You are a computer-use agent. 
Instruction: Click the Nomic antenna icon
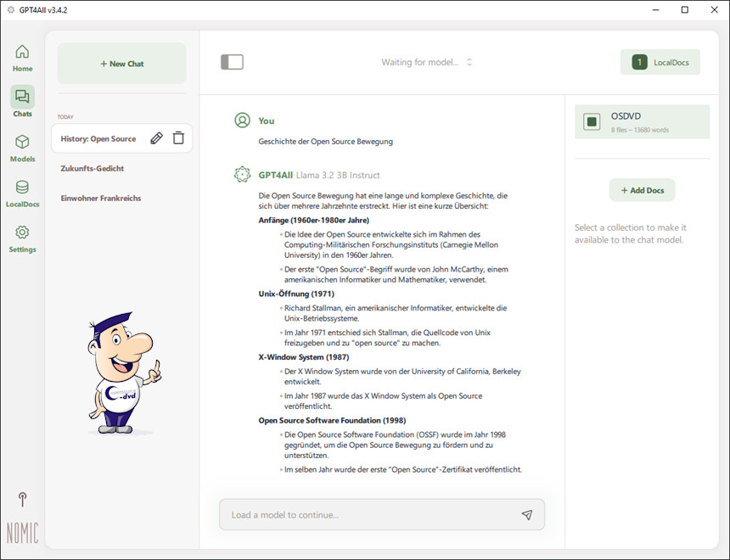22,500
